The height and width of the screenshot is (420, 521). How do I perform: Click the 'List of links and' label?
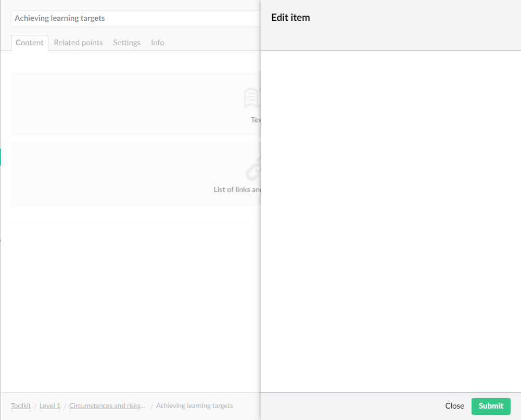click(237, 190)
